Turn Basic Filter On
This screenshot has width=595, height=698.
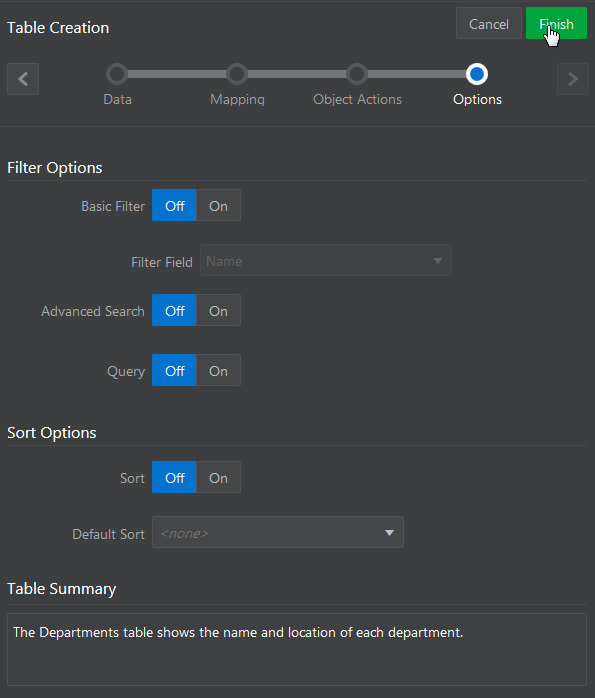[x=219, y=205]
